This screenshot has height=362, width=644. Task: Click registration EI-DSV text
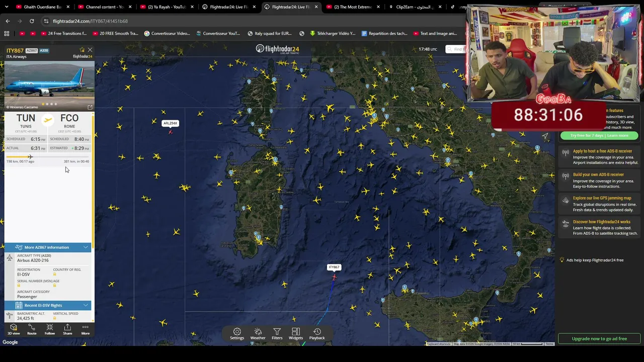(24, 275)
